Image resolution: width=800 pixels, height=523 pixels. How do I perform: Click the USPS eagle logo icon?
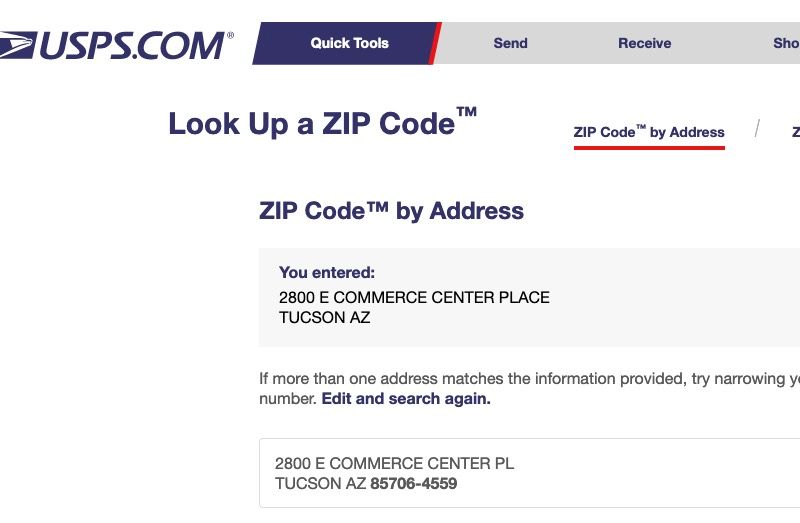pyautogui.click(x=18, y=45)
